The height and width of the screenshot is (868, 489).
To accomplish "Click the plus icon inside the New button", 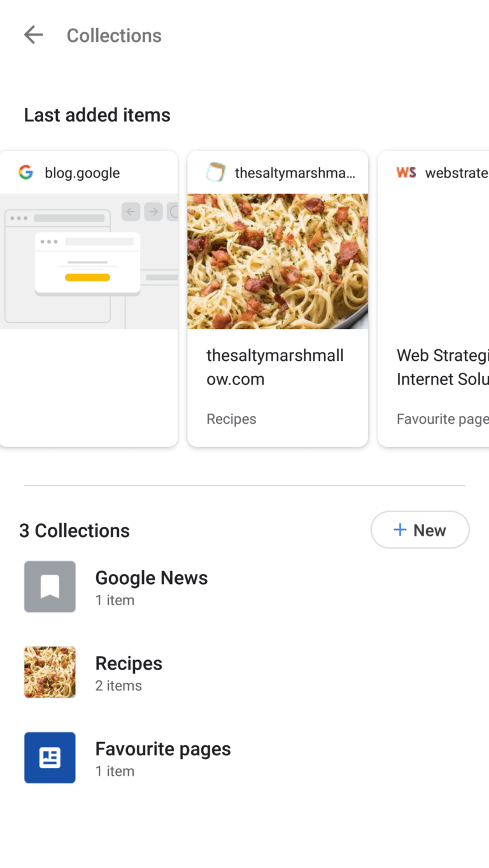I will click(400, 529).
